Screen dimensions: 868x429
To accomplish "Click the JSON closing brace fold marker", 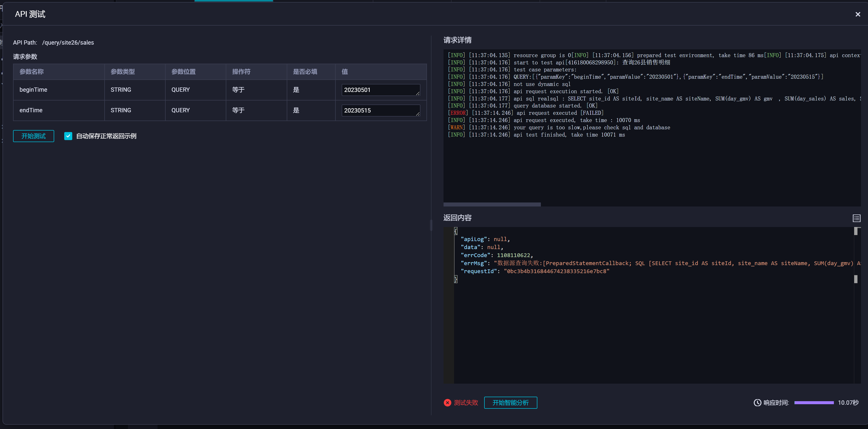I will pos(456,279).
